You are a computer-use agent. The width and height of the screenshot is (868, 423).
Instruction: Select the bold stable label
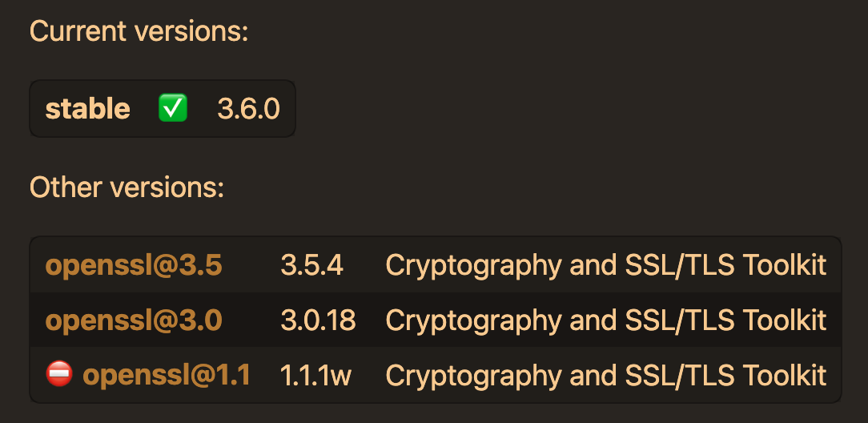coord(87,109)
